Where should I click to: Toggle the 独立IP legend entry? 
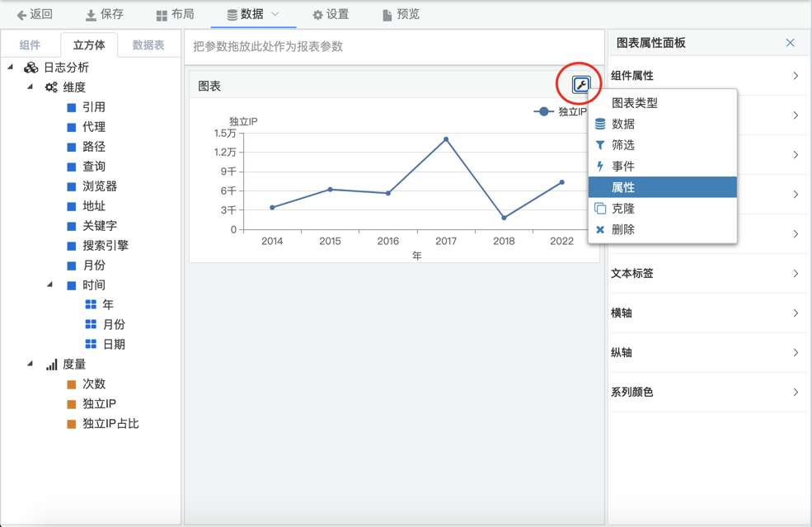pos(560,111)
